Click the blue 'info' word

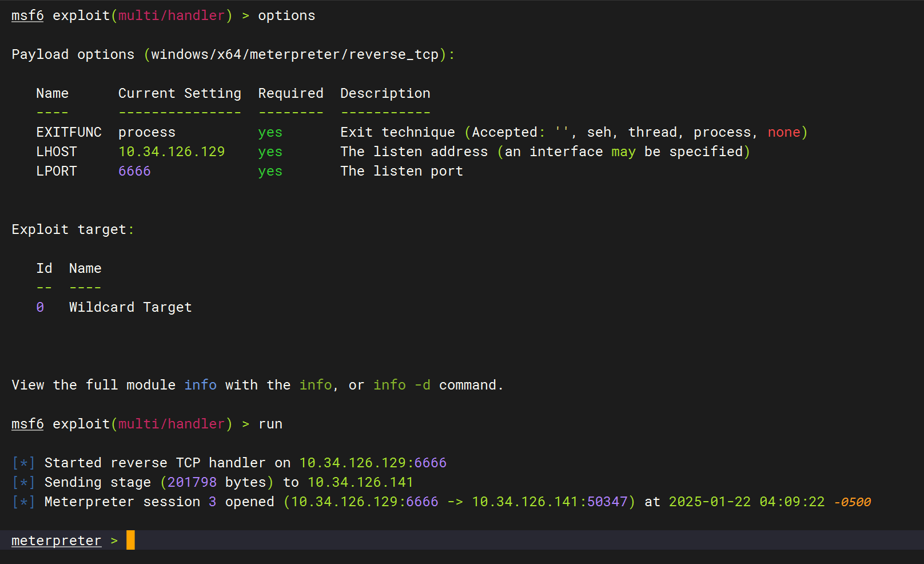[x=200, y=385]
